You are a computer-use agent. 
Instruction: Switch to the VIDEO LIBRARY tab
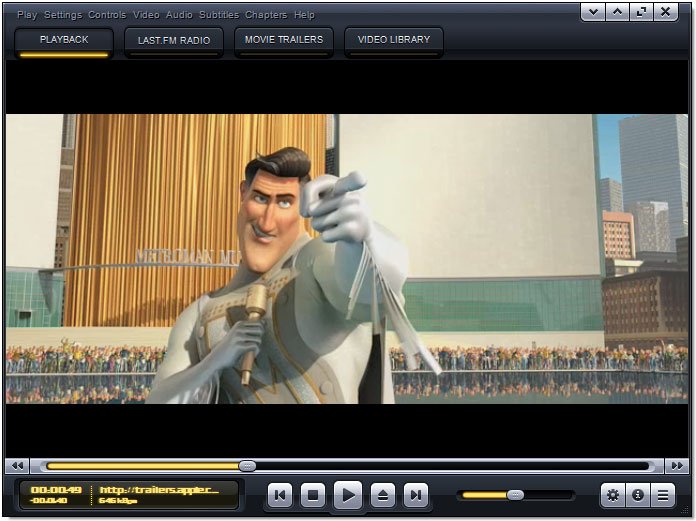(394, 43)
